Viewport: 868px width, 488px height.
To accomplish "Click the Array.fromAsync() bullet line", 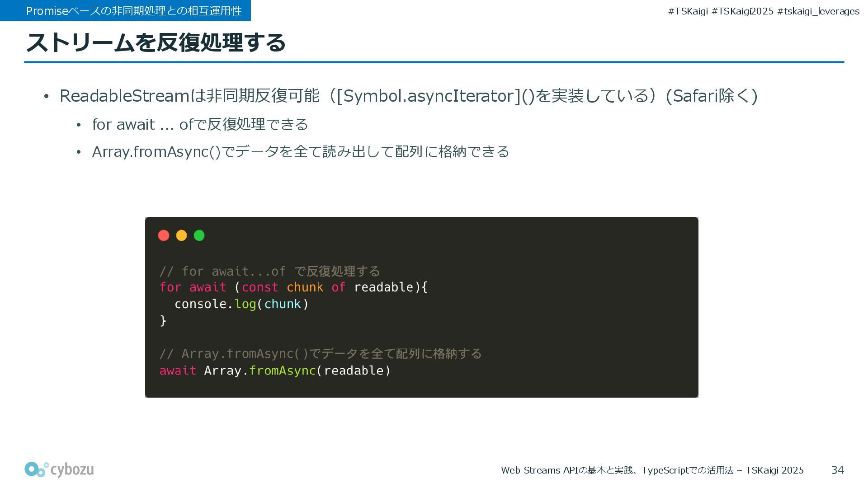I will 301,151.
